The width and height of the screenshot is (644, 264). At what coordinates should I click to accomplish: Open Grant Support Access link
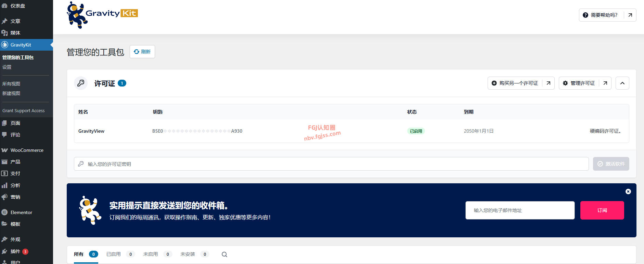(x=24, y=111)
